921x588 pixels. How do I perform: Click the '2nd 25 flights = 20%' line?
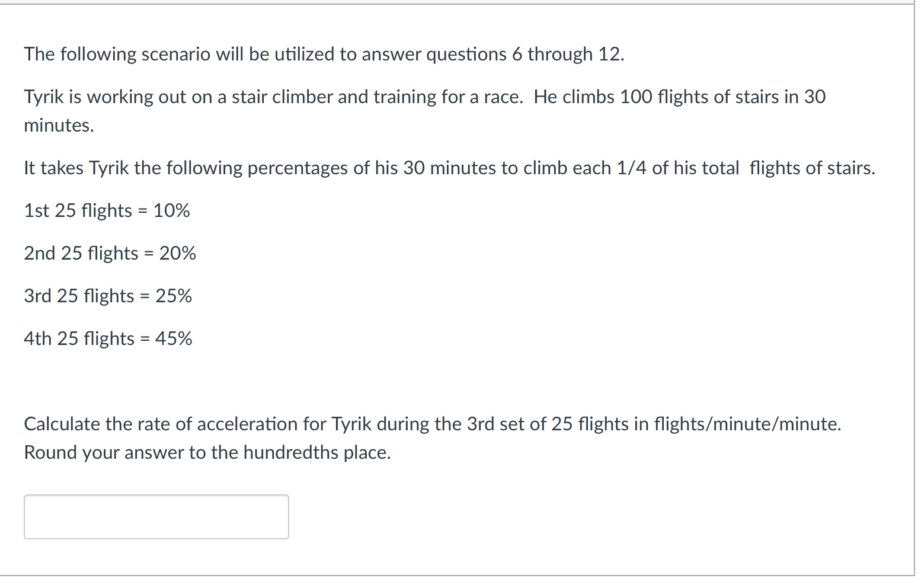(110, 253)
